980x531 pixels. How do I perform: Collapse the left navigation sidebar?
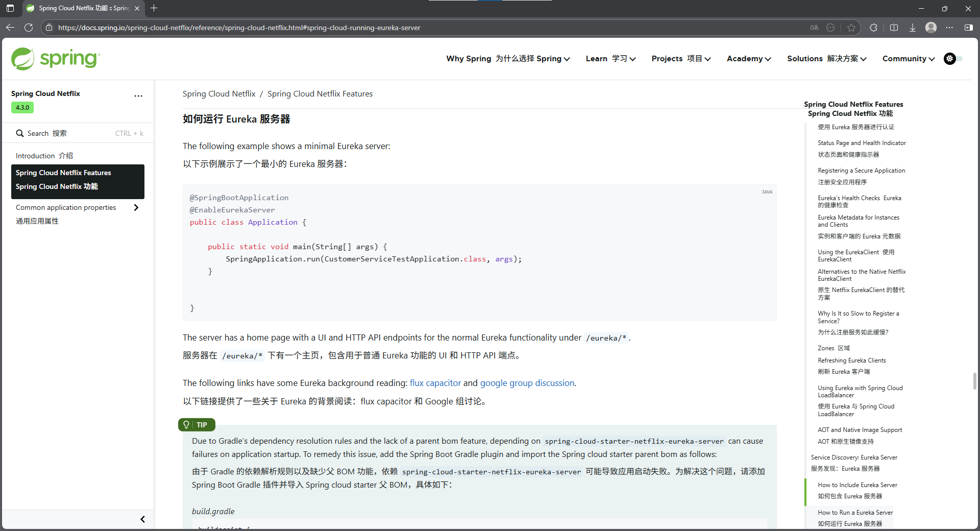click(x=143, y=519)
